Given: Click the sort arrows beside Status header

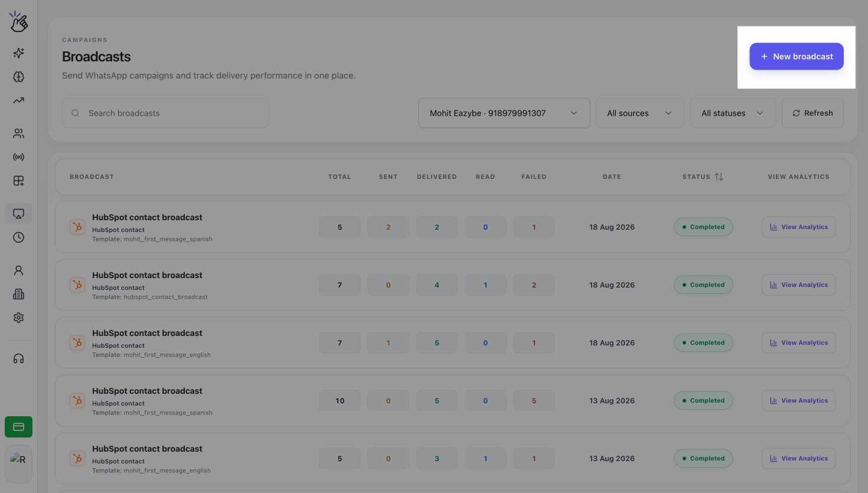Looking at the screenshot, I should [719, 177].
